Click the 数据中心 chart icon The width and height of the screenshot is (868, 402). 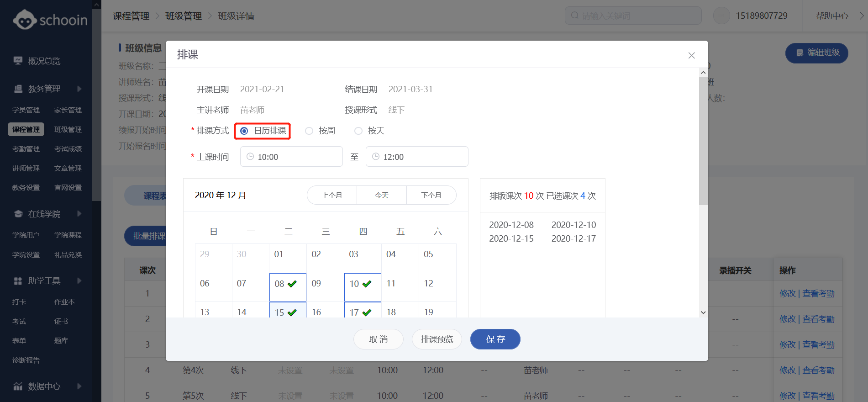coord(18,386)
